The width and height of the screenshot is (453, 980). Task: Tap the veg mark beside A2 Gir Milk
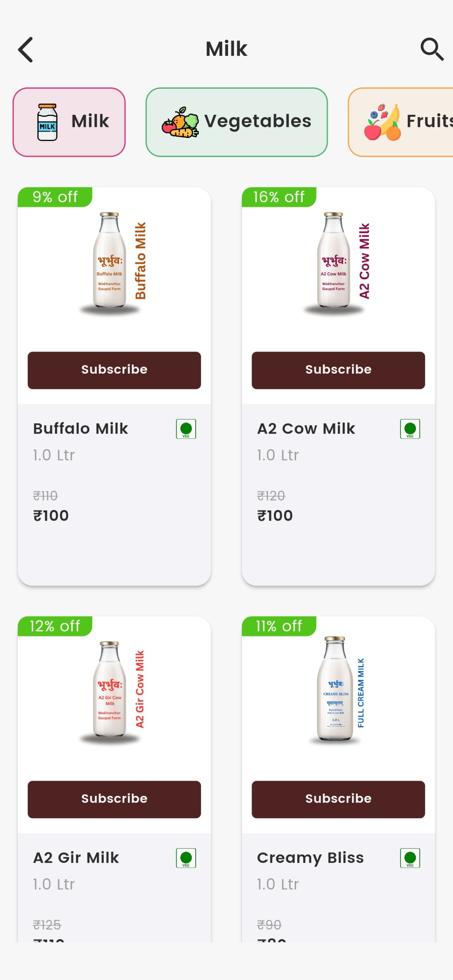186,858
